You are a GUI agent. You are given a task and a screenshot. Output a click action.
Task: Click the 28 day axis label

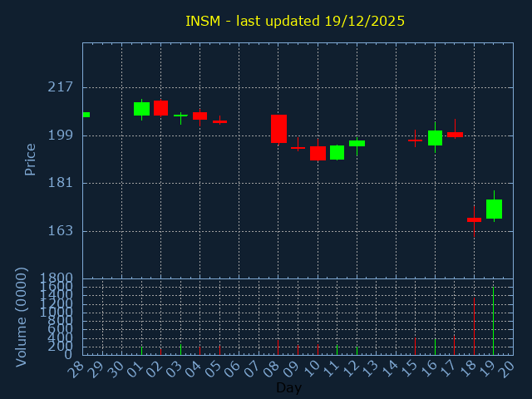point(76,369)
